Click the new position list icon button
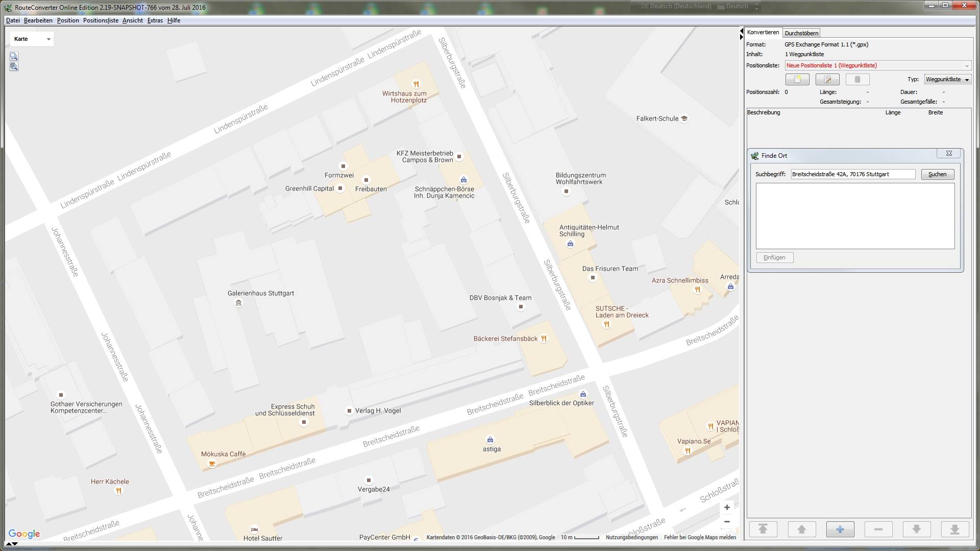Viewport: 980px width, 551px height. [797, 80]
